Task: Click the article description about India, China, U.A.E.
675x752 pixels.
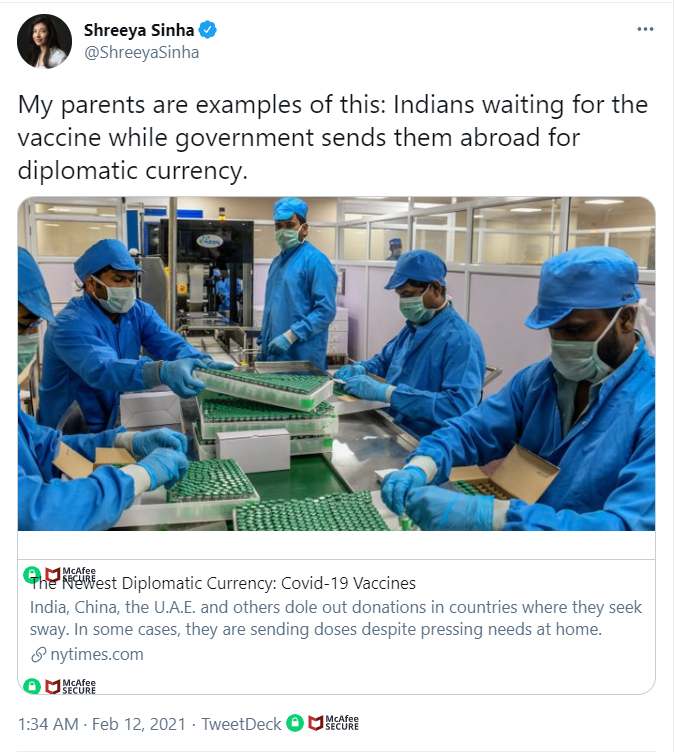Action: point(335,618)
